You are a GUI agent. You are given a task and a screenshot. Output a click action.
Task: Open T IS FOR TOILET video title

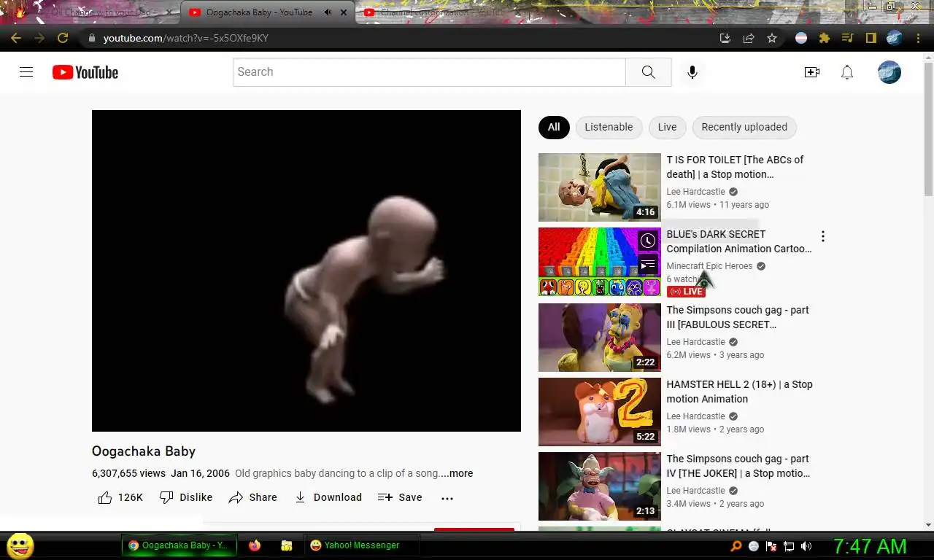736,167
